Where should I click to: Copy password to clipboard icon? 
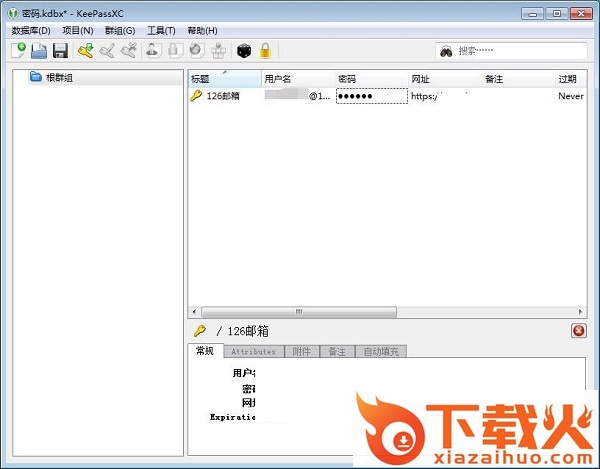click(175, 50)
